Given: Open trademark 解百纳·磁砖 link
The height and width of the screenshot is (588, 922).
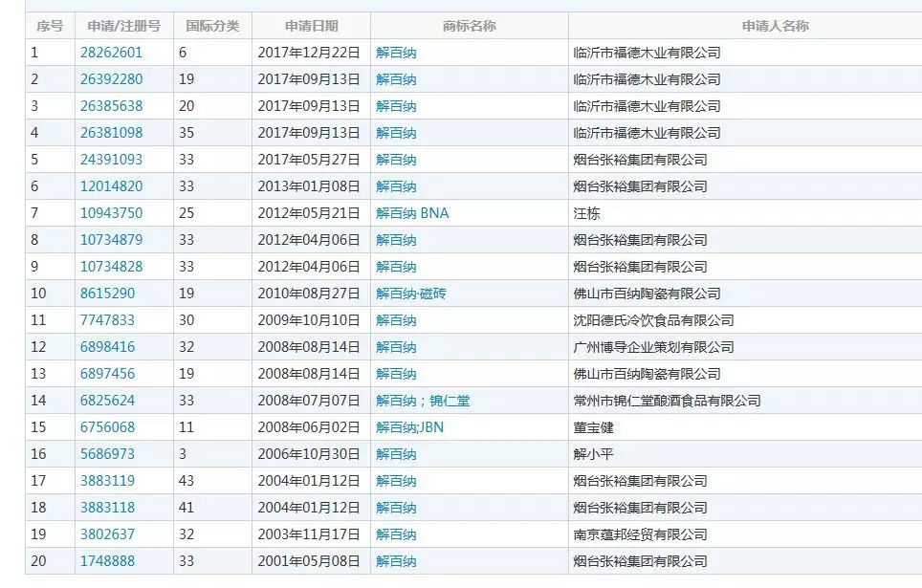Looking at the screenshot, I should tap(411, 294).
